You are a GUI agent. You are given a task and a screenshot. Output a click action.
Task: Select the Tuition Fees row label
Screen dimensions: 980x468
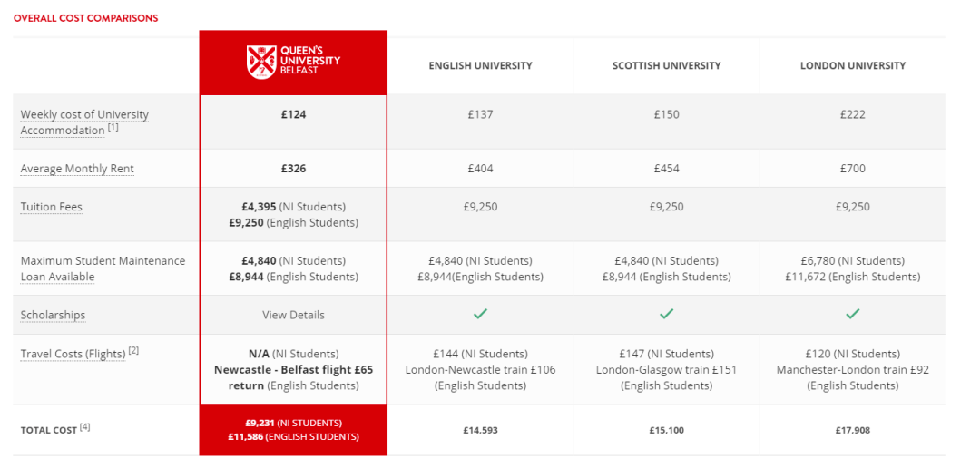tap(51, 207)
